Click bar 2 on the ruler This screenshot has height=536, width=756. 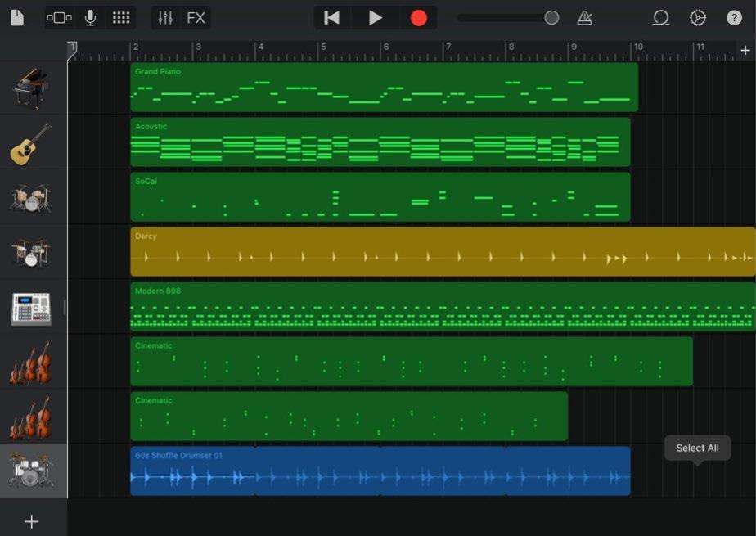pos(136,47)
